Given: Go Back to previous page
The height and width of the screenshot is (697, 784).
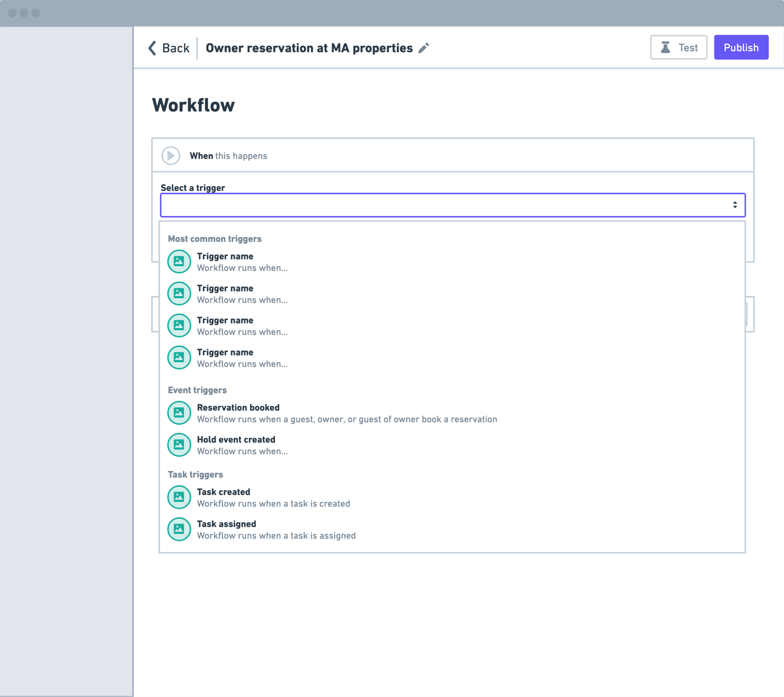Looking at the screenshot, I should (x=176, y=48).
